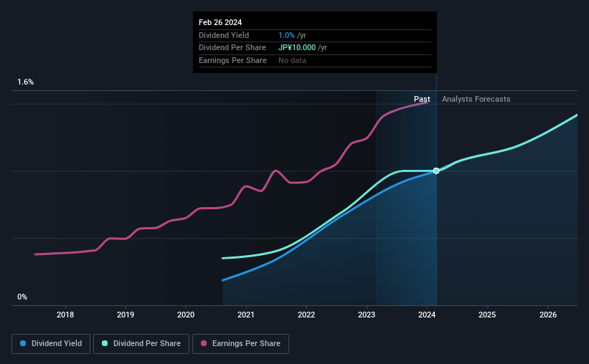Click the Past region label
The image size is (589, 364).
point(422,99)
